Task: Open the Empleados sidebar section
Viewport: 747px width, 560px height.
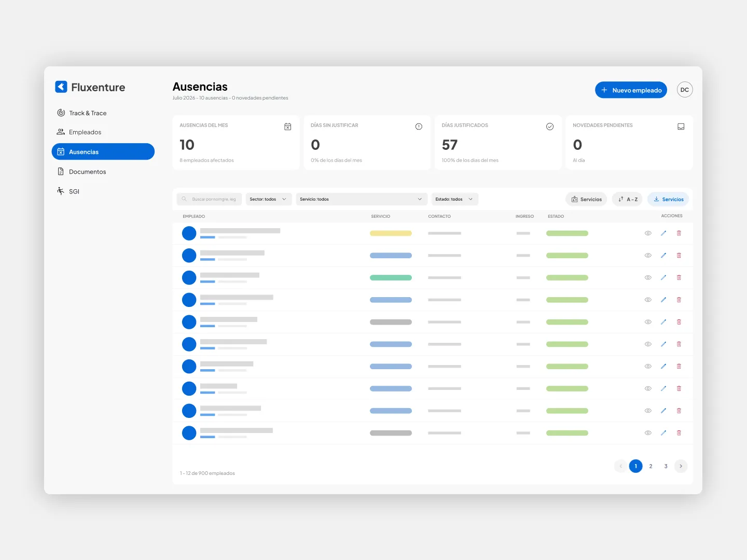Action: (x=79, y=132)
